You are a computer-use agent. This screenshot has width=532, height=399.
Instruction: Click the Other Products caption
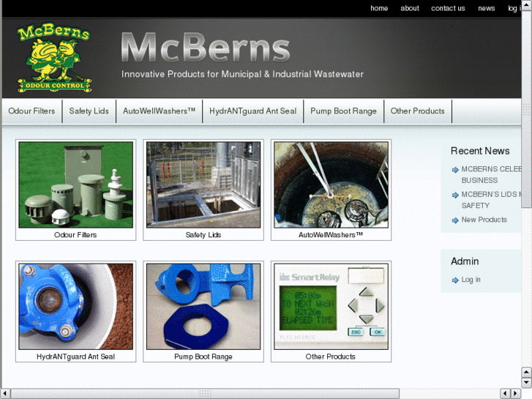[331, 357]
